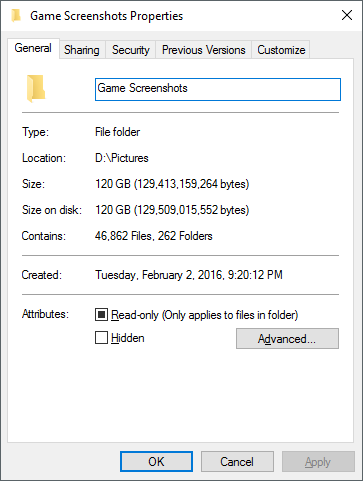
Task: Toggle the Read-only checkbox
Action: pyautogui.click(x=101, y=314)
